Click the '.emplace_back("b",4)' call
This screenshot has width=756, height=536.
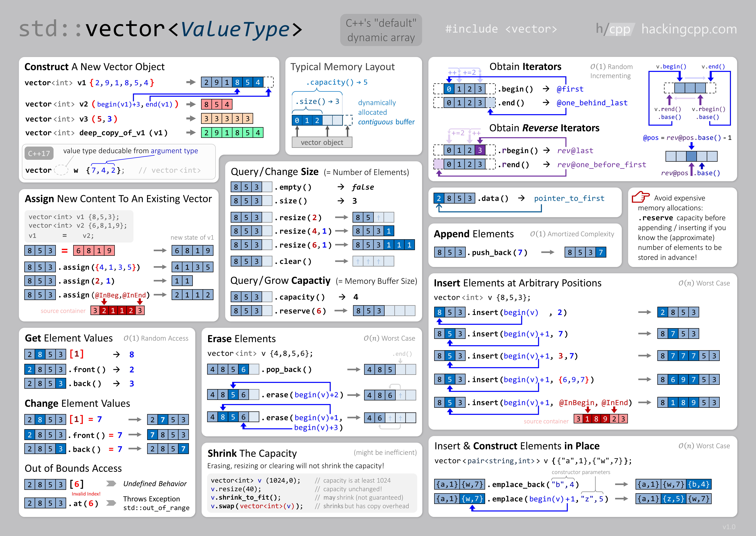tap(533, 485)
